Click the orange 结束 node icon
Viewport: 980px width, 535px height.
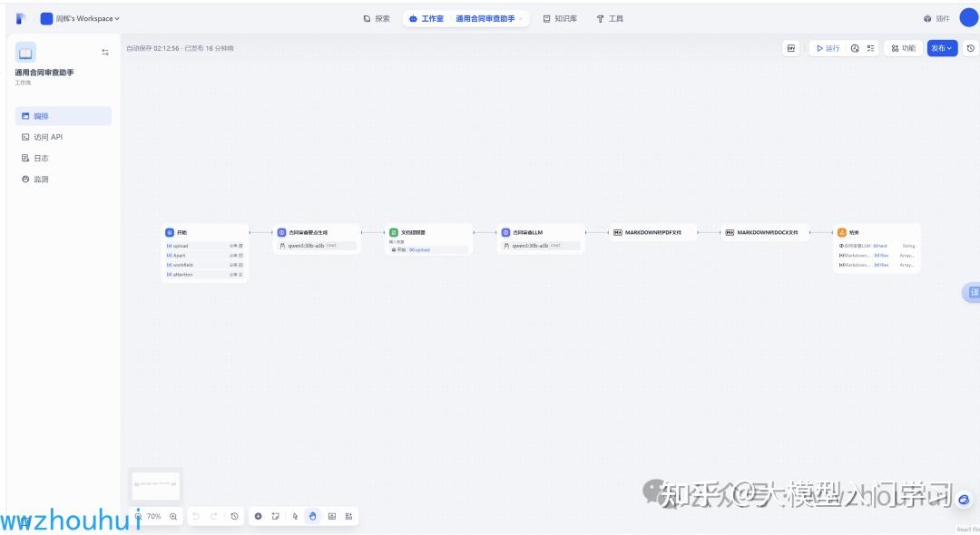coord(841,232)
